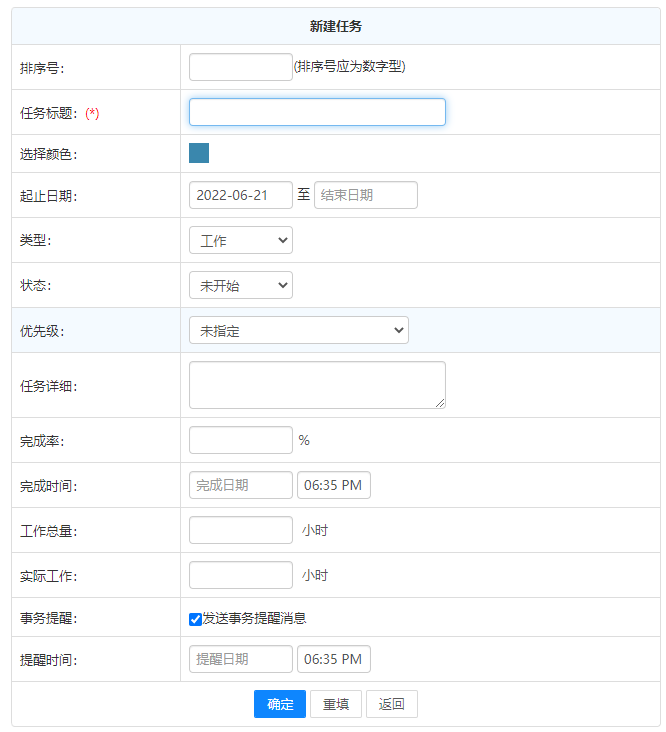
Task: Click the 任务标题 text field
Action: 317,112
